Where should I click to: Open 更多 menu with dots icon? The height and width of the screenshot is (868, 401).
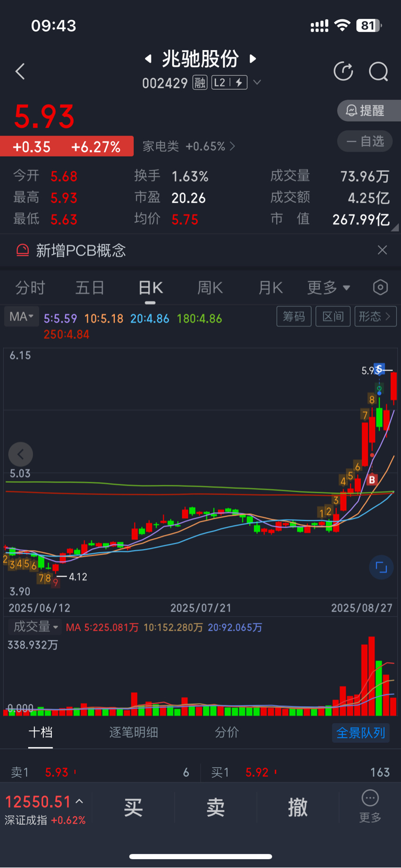370,806
